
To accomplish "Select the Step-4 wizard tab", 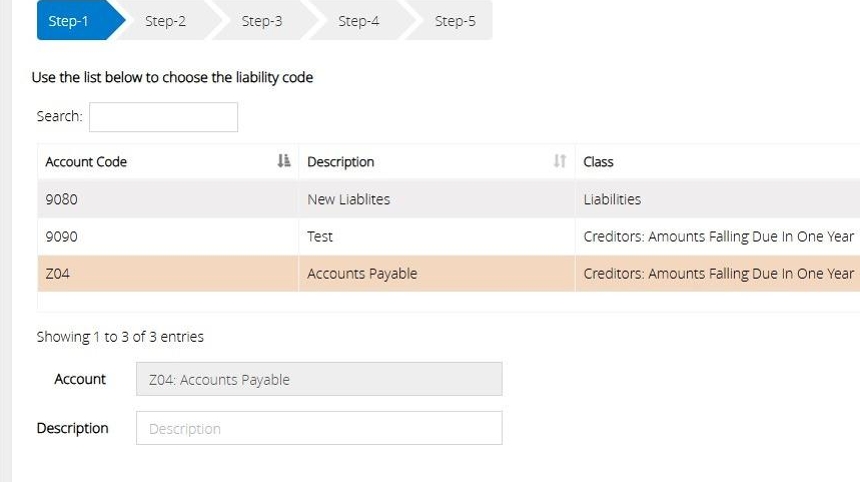I will click(x=358, y=21).
